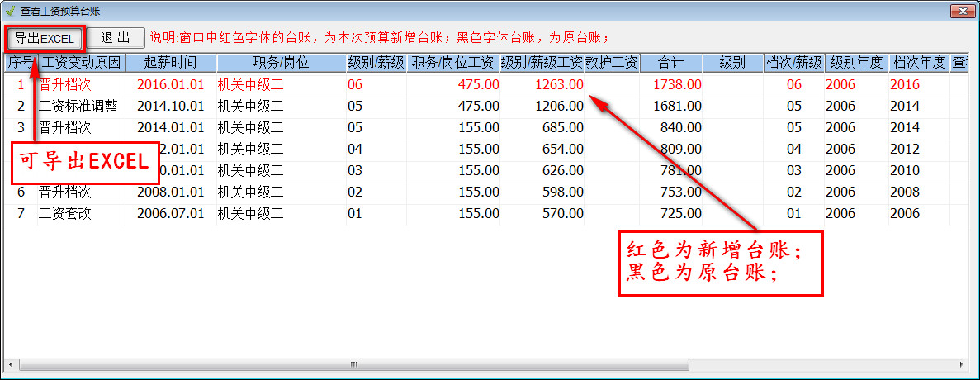Click the 1738.00 total cell
Viewport: 980px width, 380px height.
point(677,84)
